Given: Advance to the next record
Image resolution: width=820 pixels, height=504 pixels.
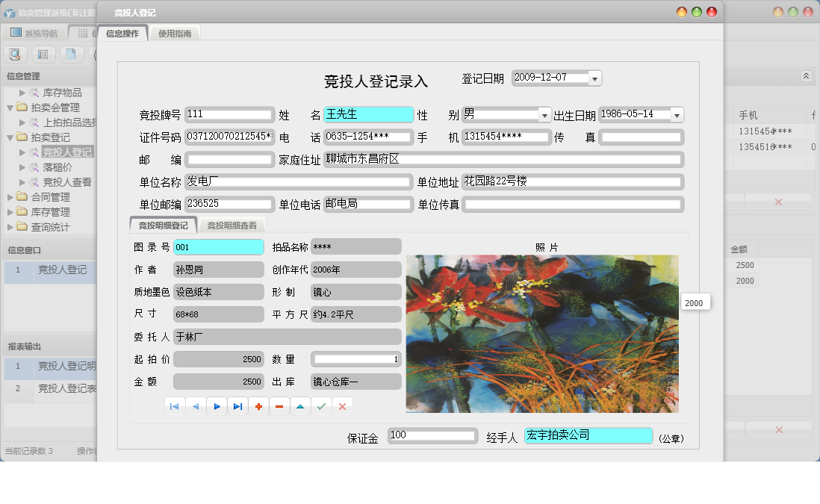Looking at the screenshot, I should (217, 405).
